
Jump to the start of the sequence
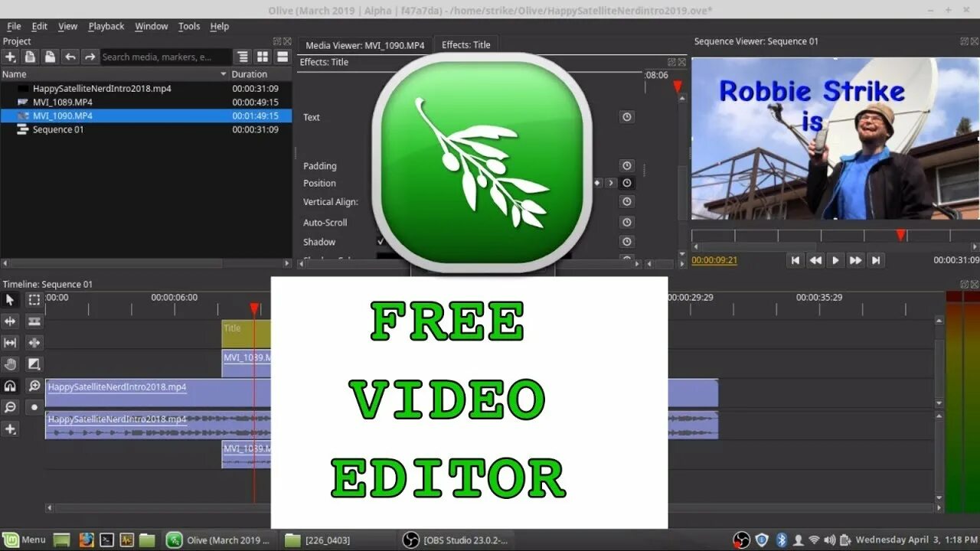click(795, 260)
